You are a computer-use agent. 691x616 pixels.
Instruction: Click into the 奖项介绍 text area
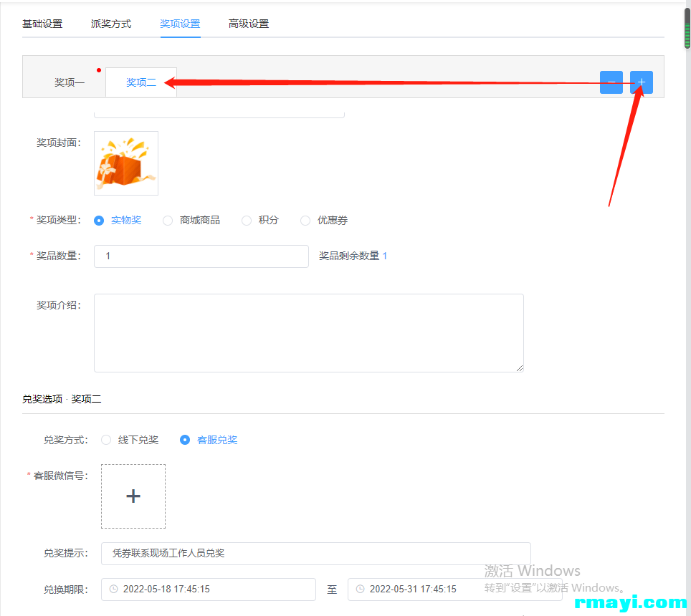(308, 333)
